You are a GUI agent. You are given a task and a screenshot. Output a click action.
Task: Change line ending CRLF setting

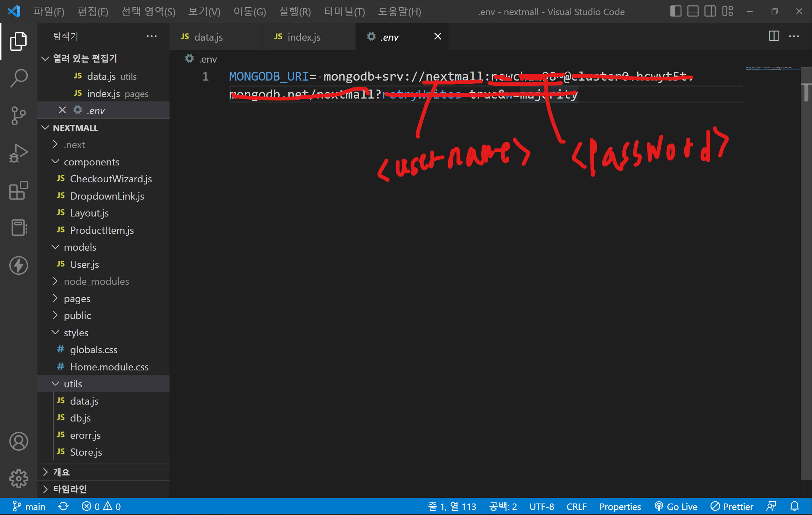click(x=576, y=506)
